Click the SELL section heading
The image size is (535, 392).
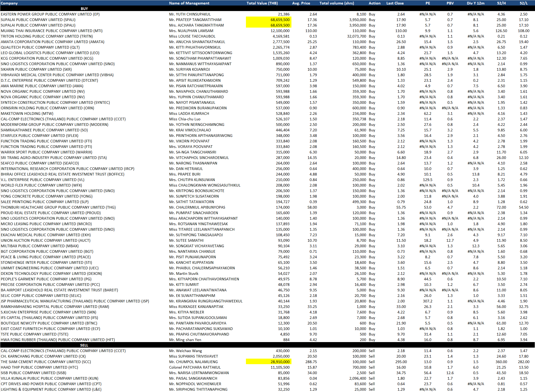(x=84, y=345)
